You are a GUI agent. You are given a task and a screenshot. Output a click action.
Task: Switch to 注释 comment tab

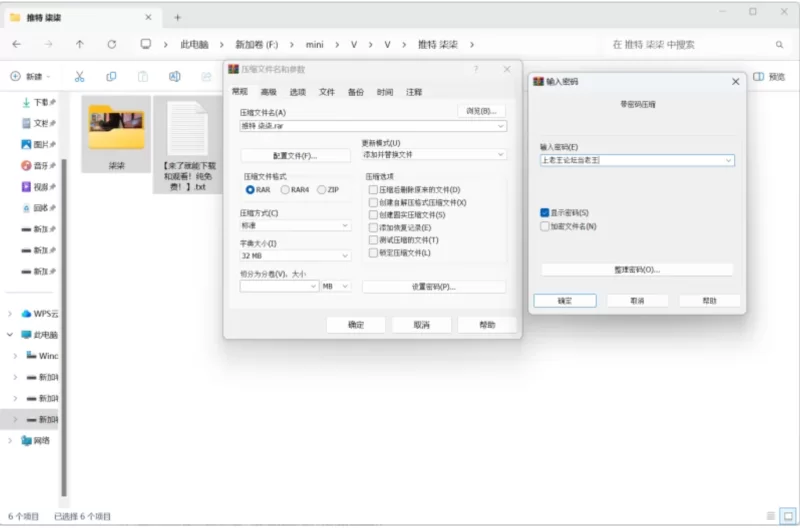414,92
